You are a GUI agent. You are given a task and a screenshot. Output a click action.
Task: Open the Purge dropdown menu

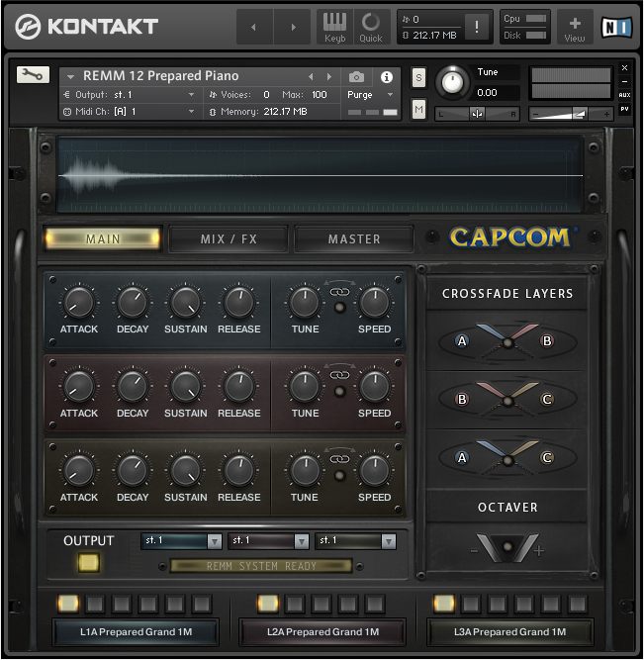point(370,95)
